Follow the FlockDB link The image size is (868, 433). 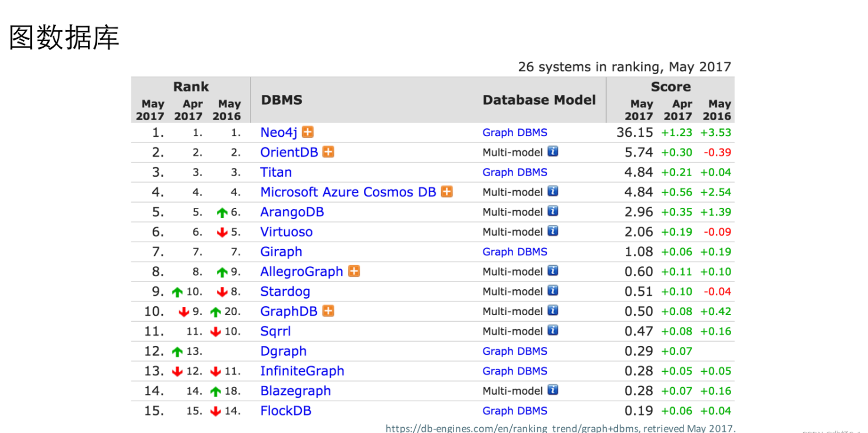[286, 411]
